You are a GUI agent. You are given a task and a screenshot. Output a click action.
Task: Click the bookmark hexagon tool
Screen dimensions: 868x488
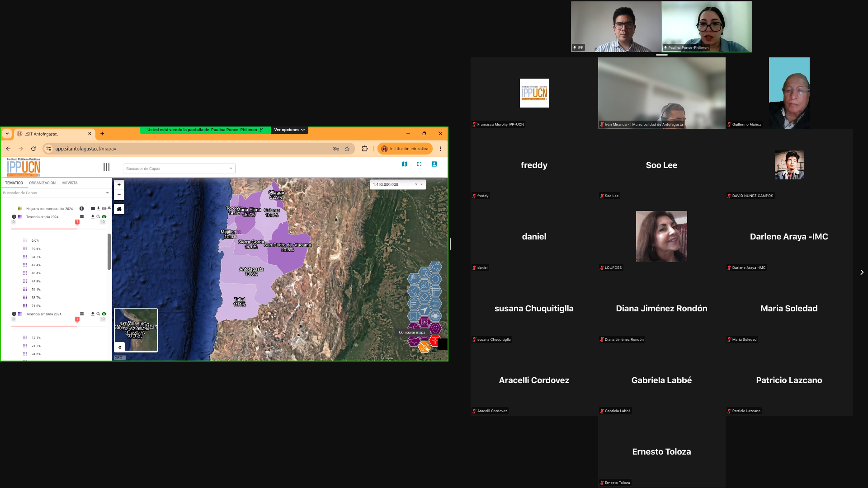pyautogui.click(x=414, y=316)
